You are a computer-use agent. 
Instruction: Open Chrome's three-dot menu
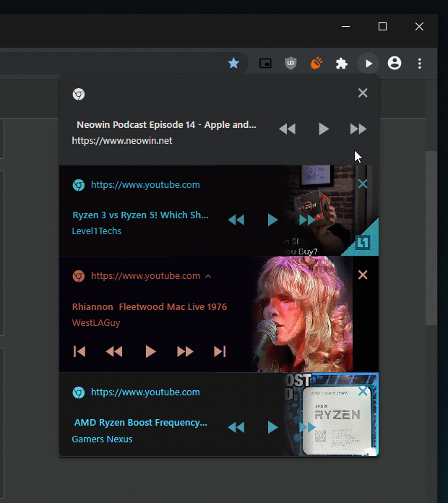[x=420, y=63]
